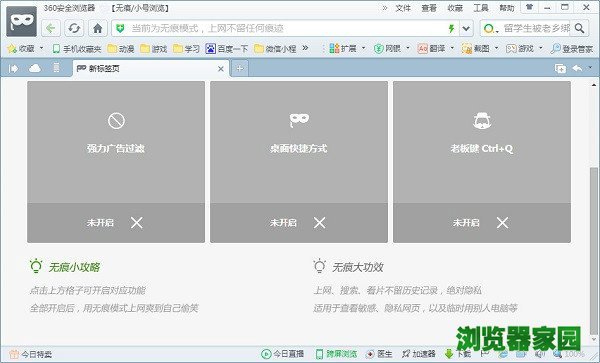600x363 pixels.
Task: Click the green shield icon in address bar
Action: click(x=120, y=28)
